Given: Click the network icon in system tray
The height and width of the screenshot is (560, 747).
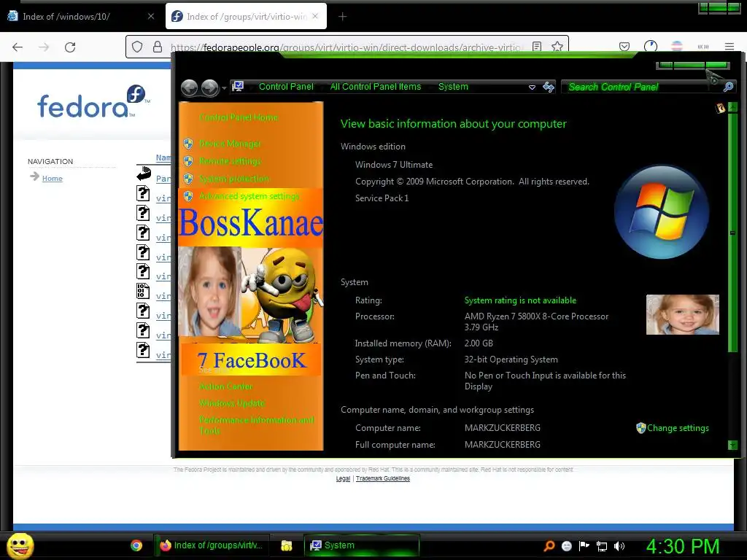Looking at the screenshot, I should pyautogui.click(x=602, y=546).
